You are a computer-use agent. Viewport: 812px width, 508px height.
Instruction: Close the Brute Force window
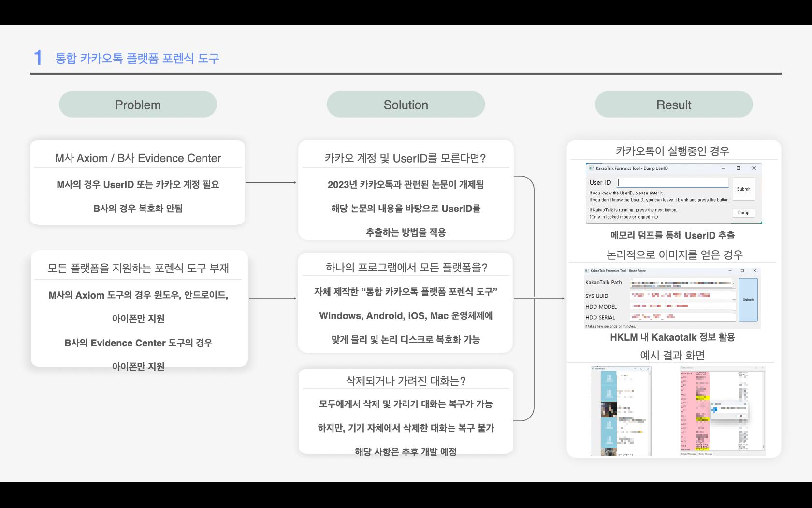755,271
